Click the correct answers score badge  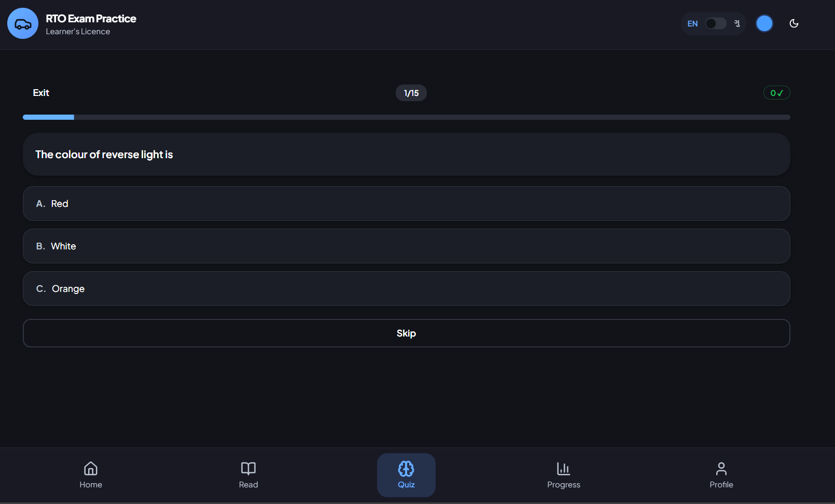[777, 93]
